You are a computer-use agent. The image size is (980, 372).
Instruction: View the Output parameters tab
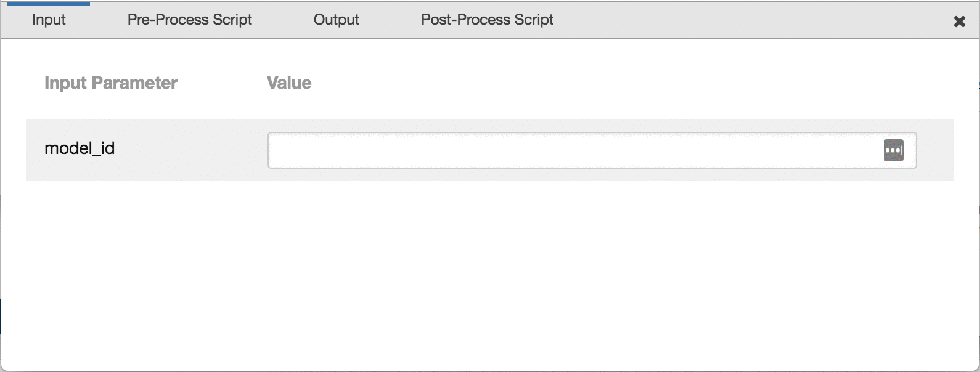tap(336, 20)
